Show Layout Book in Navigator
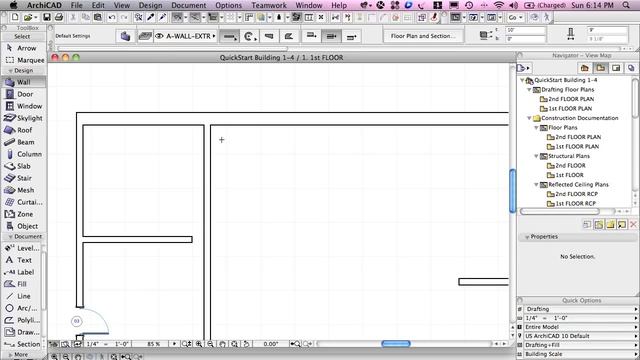Viewport: 640px width, 360px height. (616, 68)
